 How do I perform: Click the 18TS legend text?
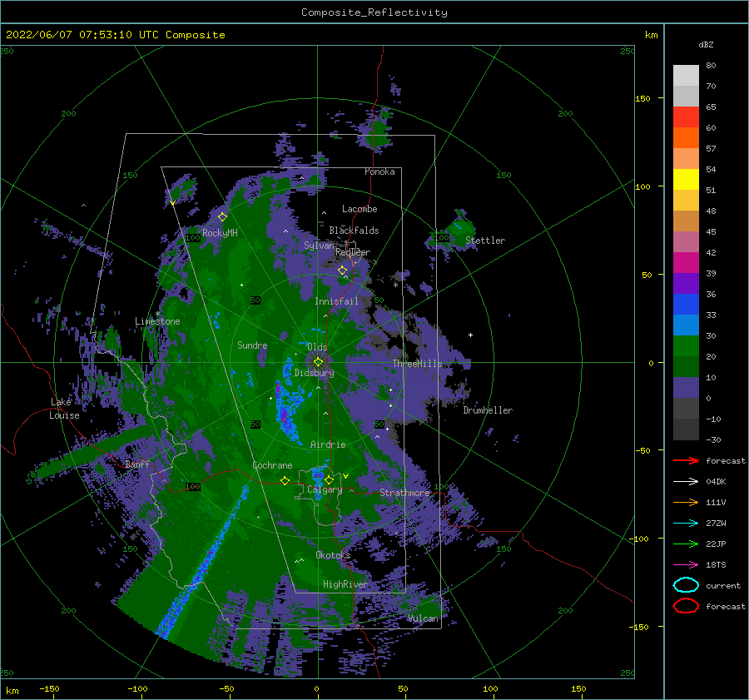pos(716,564)
